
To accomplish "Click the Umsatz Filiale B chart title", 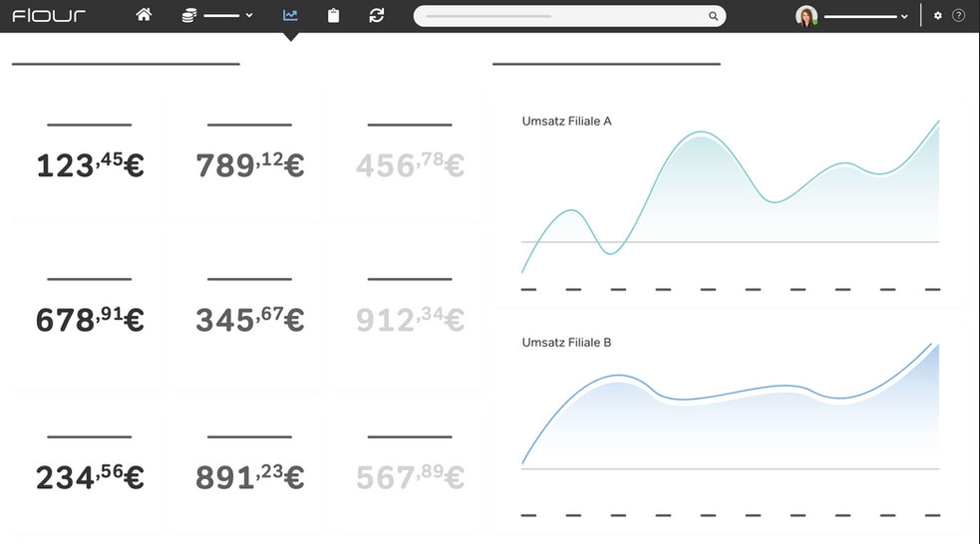I will click(566, 343).
